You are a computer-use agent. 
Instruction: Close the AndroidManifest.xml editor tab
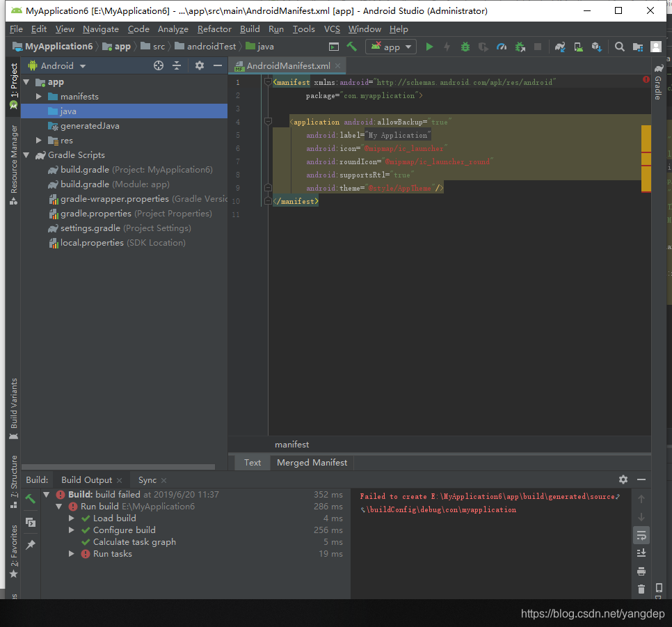(x=337, y=65)
